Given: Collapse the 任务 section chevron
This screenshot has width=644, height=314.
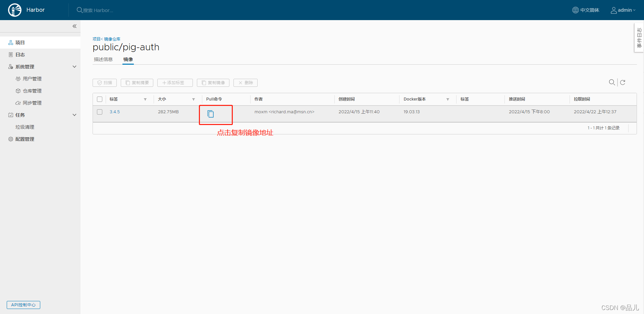Looking at the screenshot, I should (74, 115).
